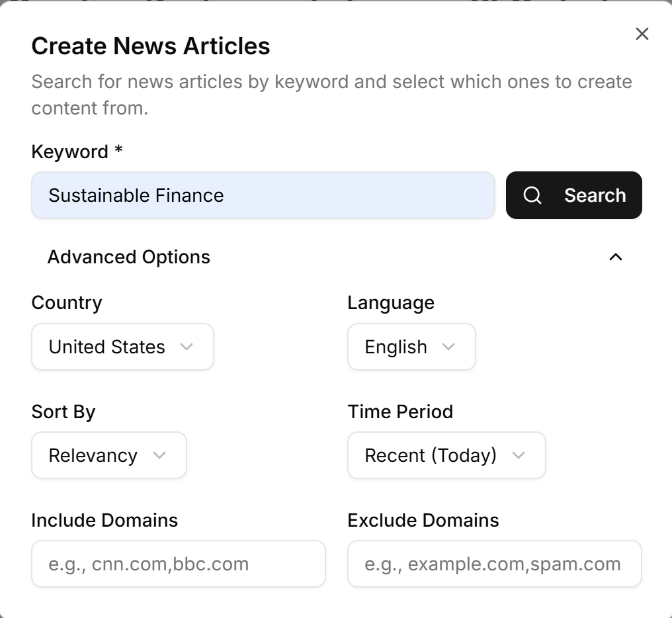The image size is (672, 618).
Task: Click the dropdown arrow beside Relevancy
Action: (x=161, y=455)
